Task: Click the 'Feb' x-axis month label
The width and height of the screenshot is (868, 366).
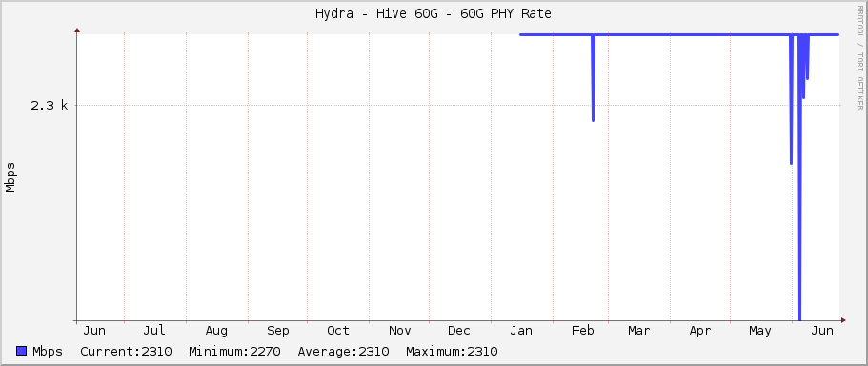Action: point(583,331)
